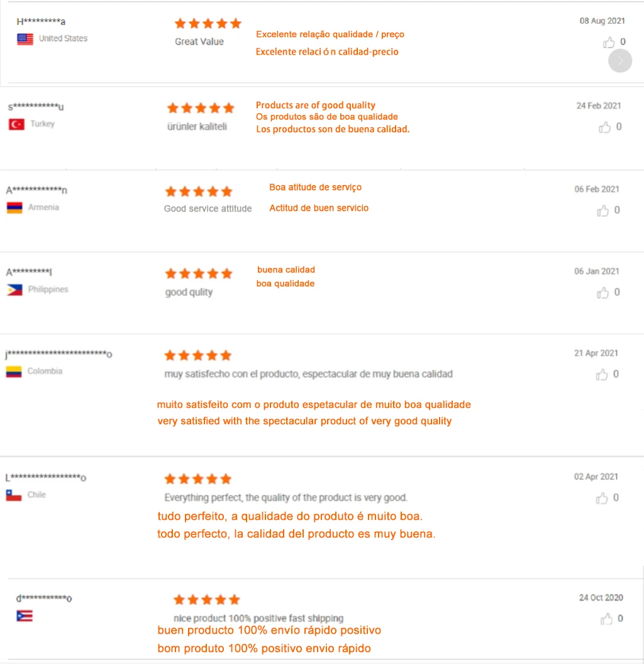Open reviewer name H*********a

tap(41, 21)
